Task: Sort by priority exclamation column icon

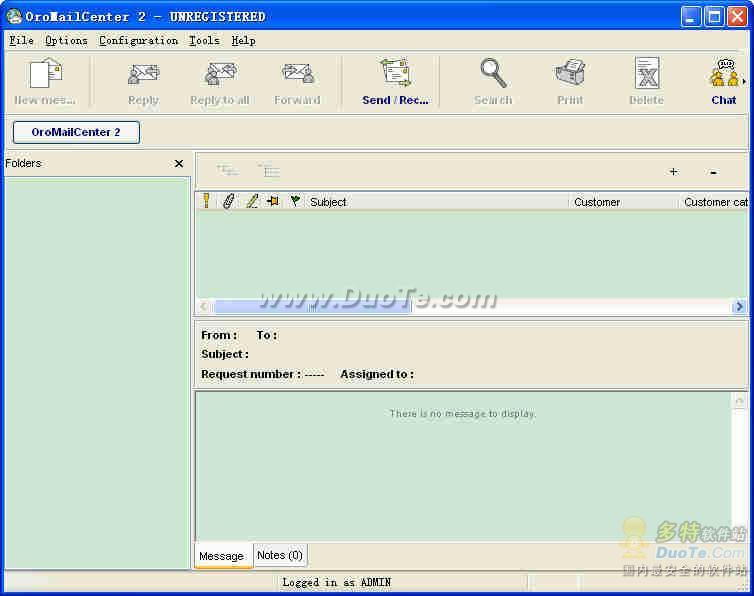Action: (x=206, y=201)
